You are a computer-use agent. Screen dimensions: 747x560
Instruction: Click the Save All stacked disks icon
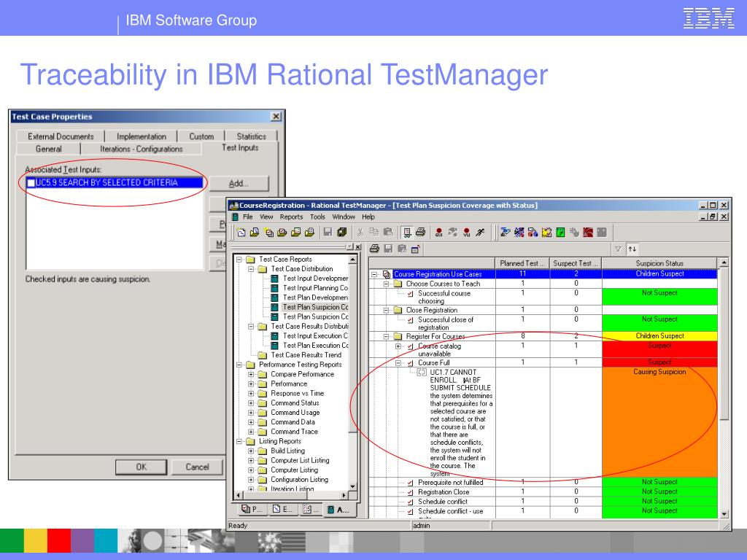pyautogui.click(x=341, y=232)
